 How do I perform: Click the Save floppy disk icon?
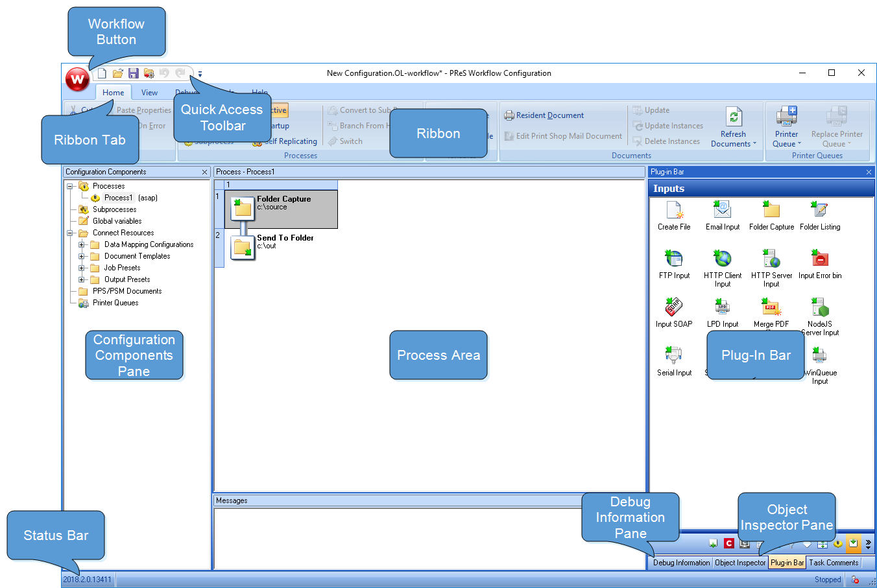133,73
